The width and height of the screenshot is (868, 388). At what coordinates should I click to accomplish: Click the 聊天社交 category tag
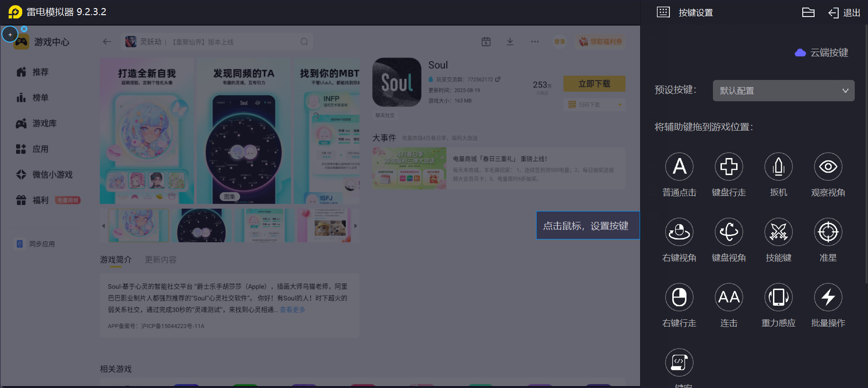point(385,115)
